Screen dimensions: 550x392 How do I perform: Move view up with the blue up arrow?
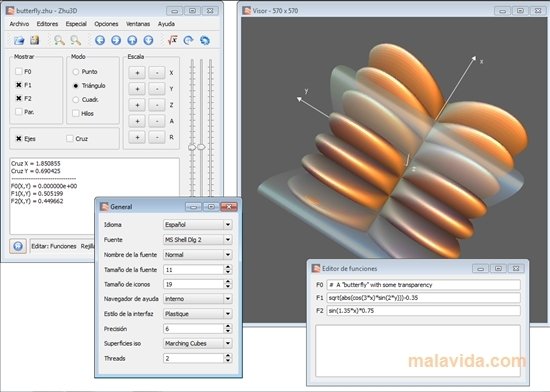pyautogui.click(x=132, y=40)
